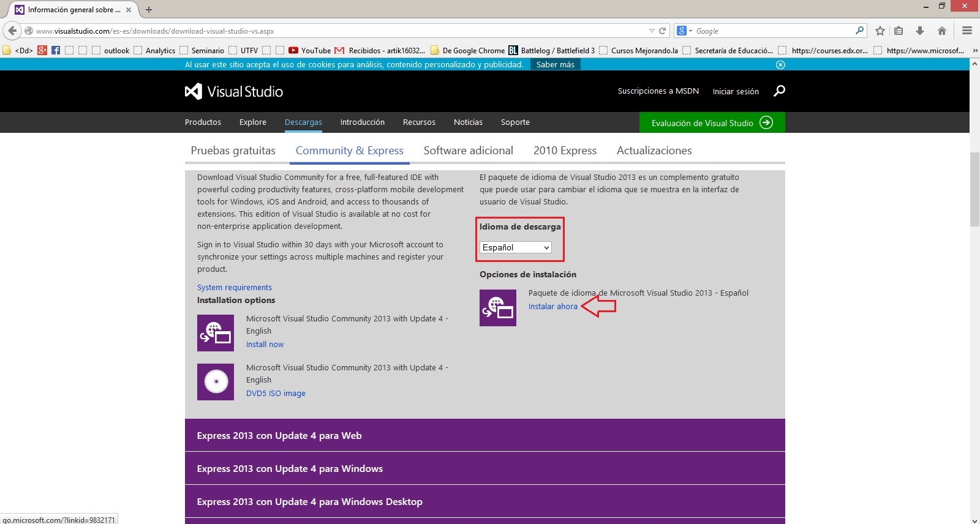Click the Install now link
Viewport: 980px width, 524px height.
265,345
